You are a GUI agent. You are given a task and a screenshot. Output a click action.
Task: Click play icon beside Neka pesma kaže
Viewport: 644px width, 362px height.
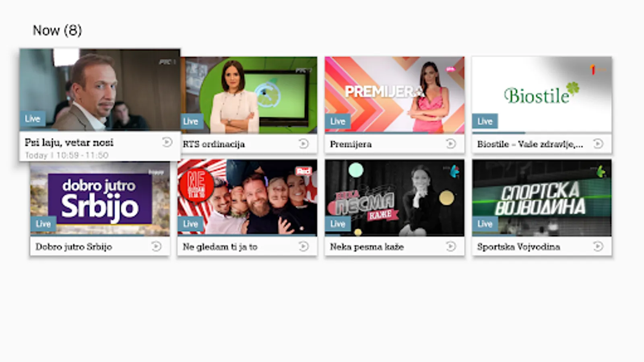click(x=451, y=246)
